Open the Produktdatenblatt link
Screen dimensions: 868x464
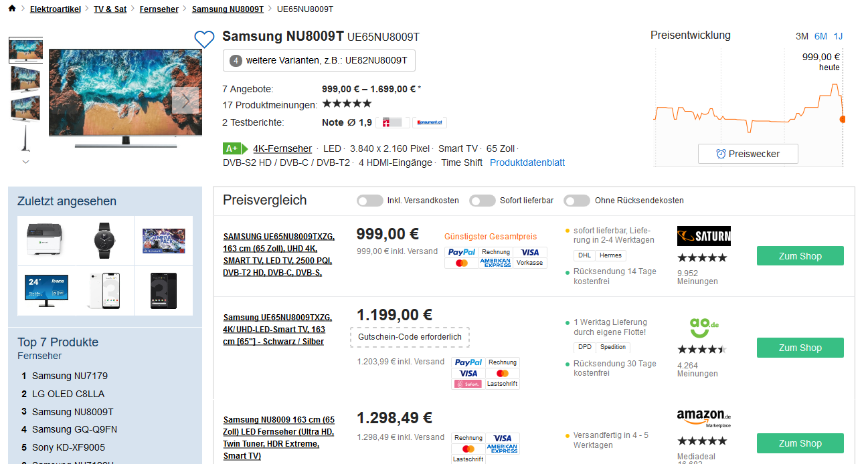(527, 162)
